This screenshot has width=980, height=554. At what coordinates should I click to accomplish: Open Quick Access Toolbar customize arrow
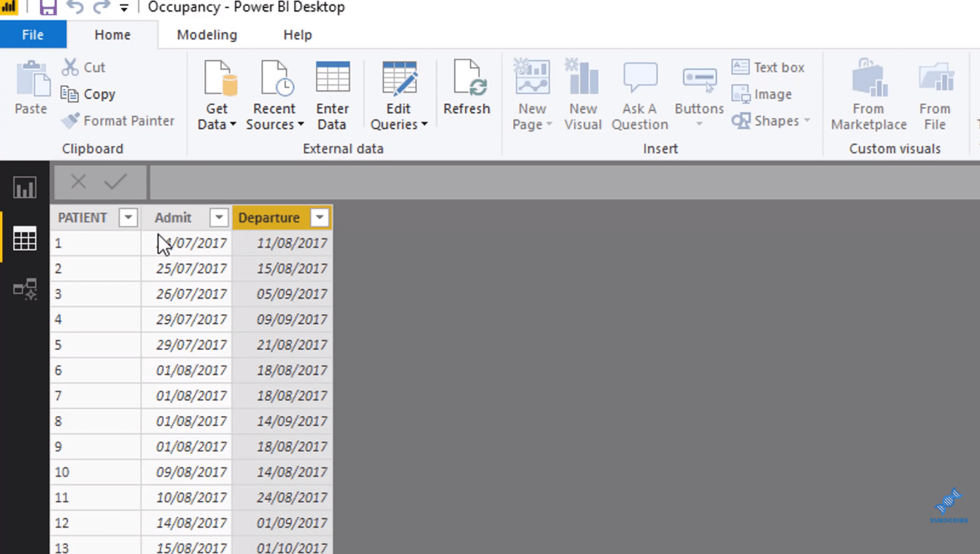click(124, 8)
